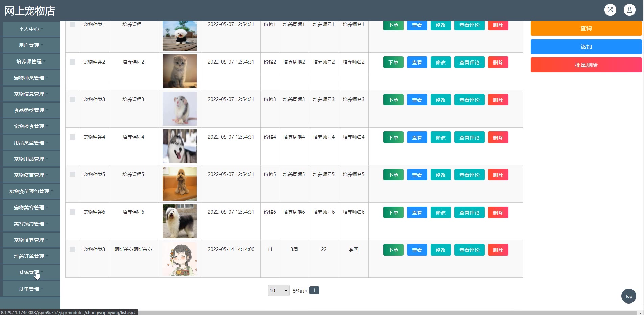This screenshot has height=315, width=644.
Task: Click the orange 查询 button
Action: tap(586, 28)
